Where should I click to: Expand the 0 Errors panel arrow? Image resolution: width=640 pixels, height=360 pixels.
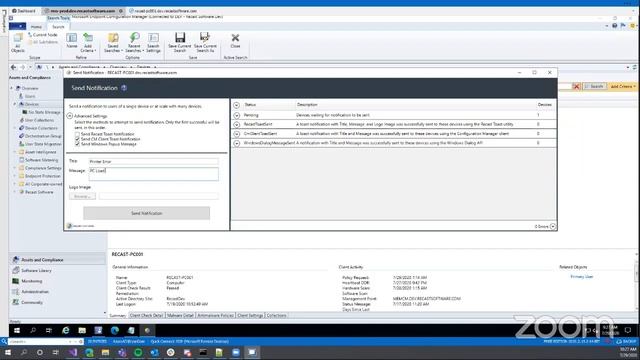[553, 226]
